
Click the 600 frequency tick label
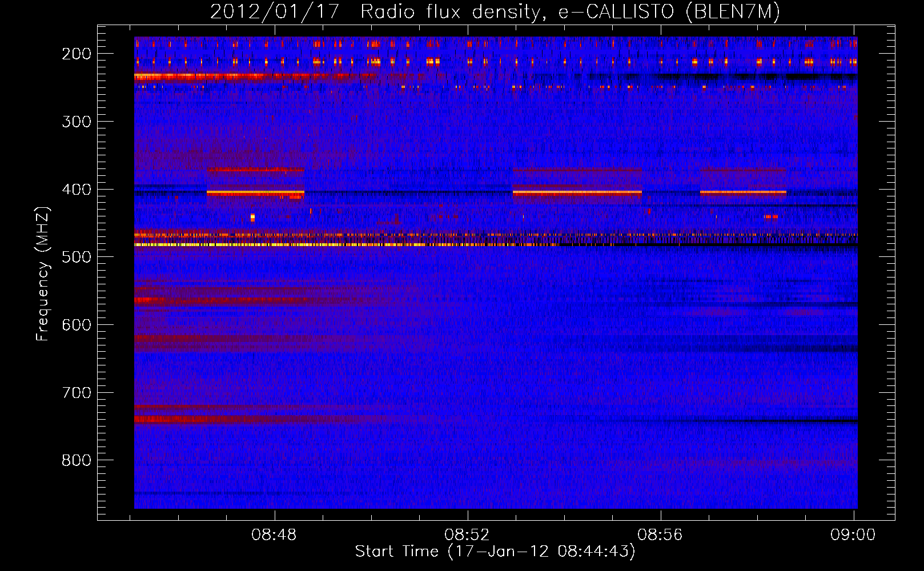(77, 325)
